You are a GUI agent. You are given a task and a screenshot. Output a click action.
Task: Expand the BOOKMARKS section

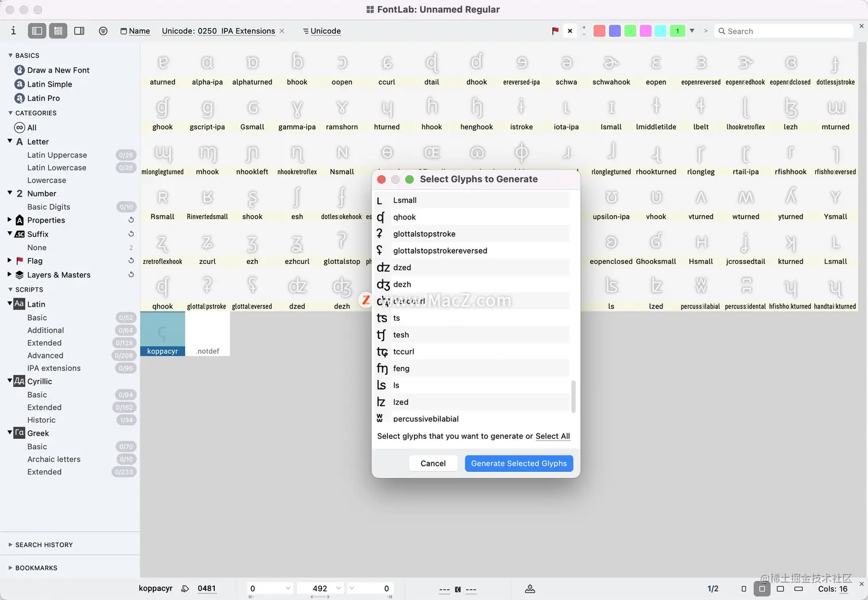[10, 568]
